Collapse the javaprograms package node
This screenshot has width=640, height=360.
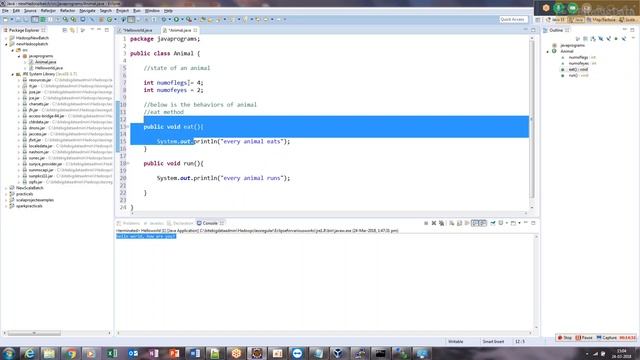[x=19, y=56]
